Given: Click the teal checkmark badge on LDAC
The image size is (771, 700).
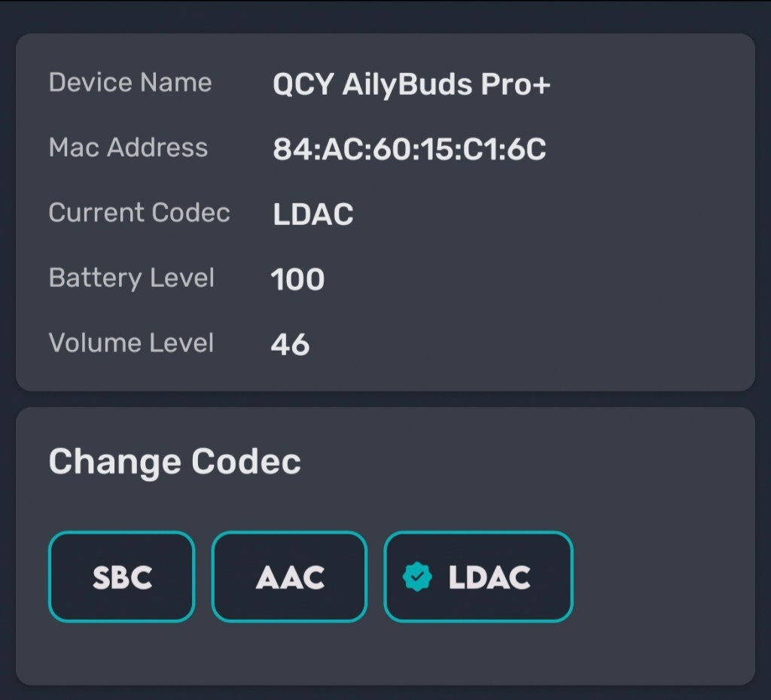Looking at the screenshot, I should (417, 577).
